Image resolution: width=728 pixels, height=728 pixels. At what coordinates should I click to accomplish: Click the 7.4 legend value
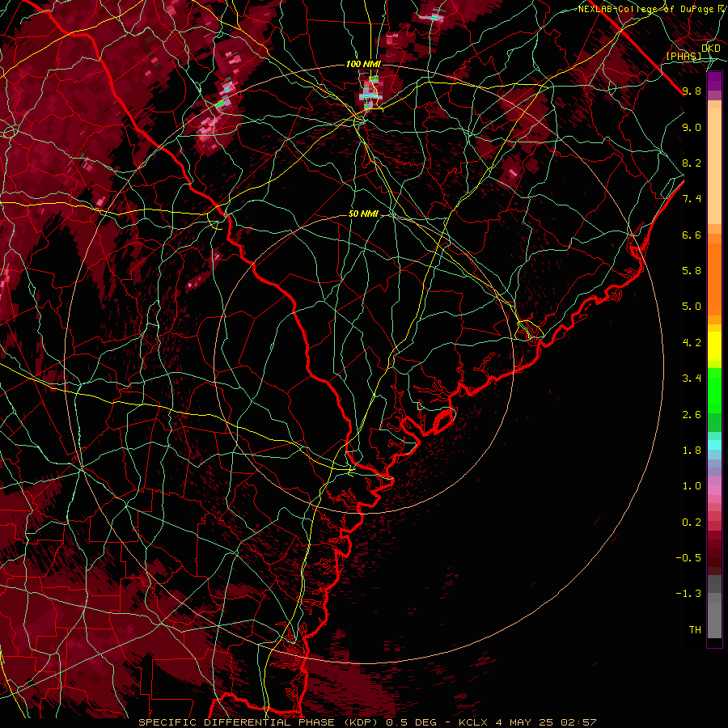pyautogui.click(x=692, y=199)
